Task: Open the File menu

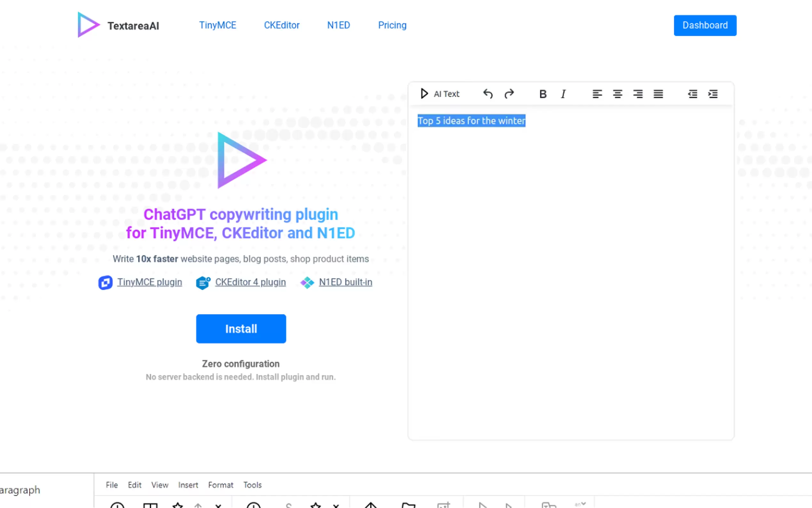Action: pyautogui.click(x=112, y=485)
